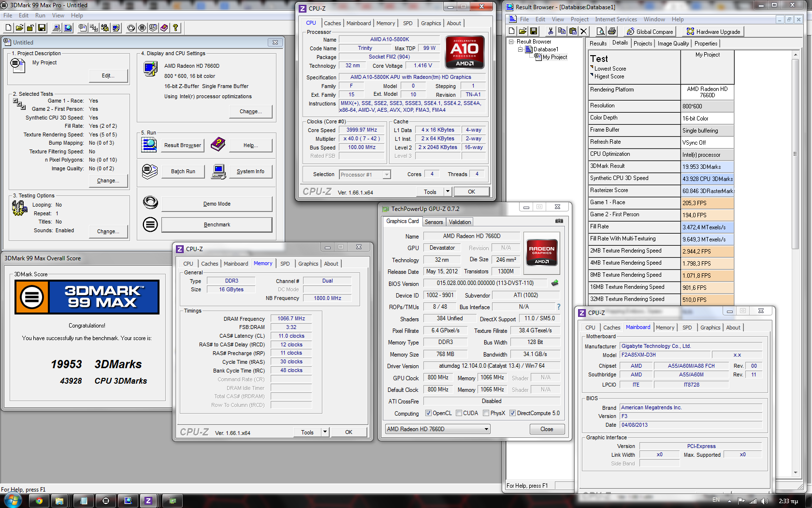The width and height of the screenshot is (812, 508).
Task: Open Result Browser magnifier icon in 3DMark toolbar
Action: (68, 28)
